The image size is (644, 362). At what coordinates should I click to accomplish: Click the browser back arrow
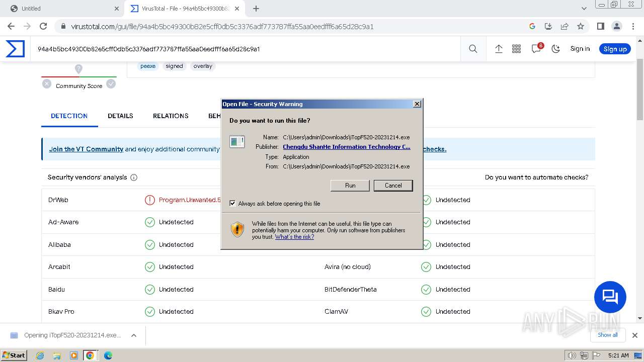click(11, 26)
